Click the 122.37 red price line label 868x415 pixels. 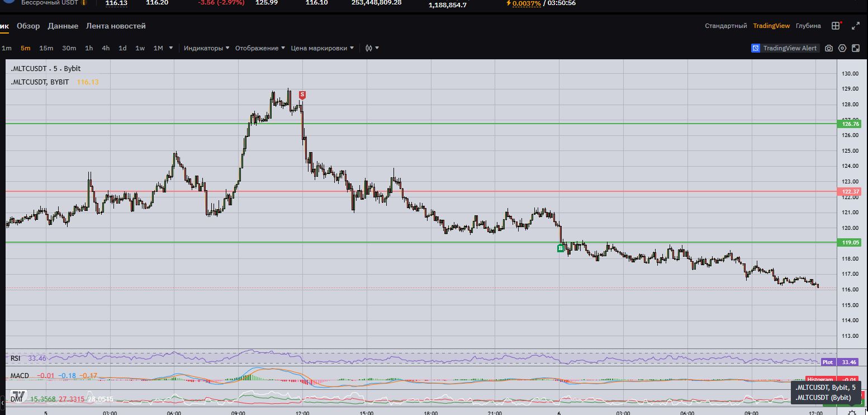click(848, 192)
